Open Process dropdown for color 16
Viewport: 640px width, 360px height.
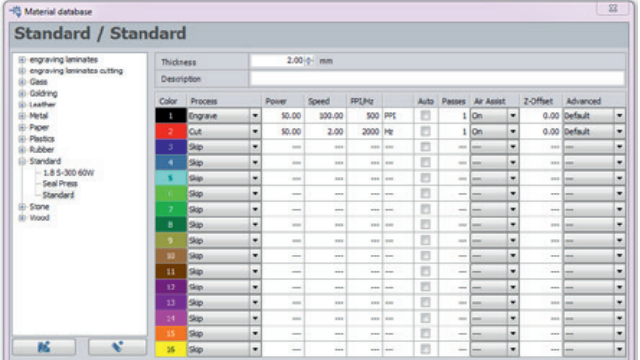point(255,349)
